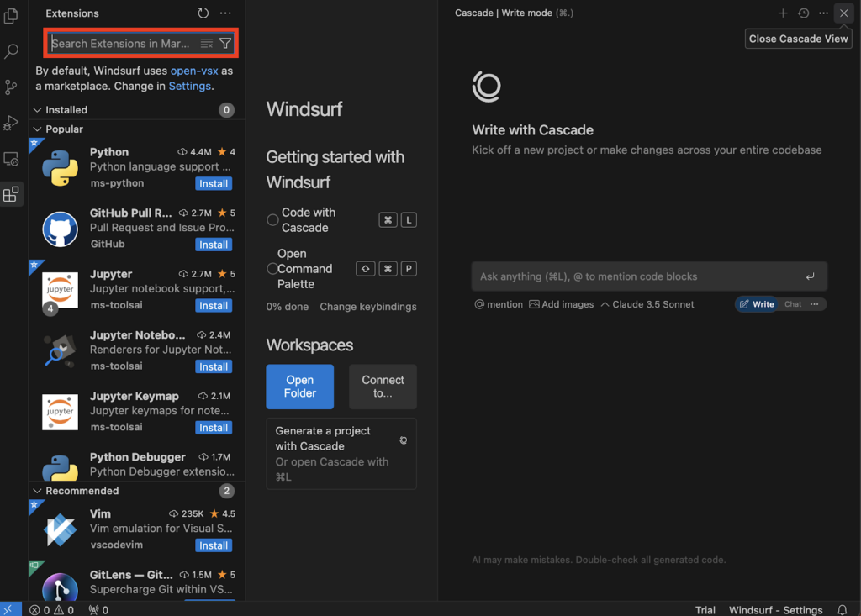This screenshot has height=616, width=861.
Task: Refresh the Extensions list
Action: pos(203,13)
